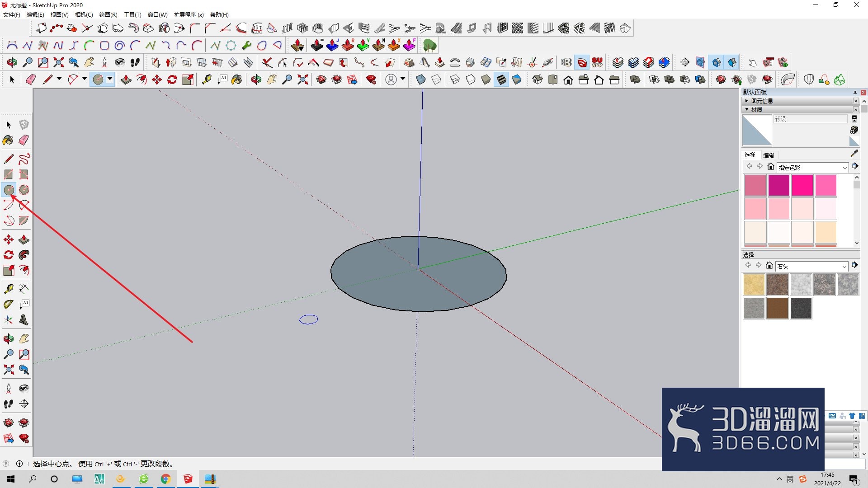
Task: Toggle Hidden Line face style
Action: tap(471, 80)
